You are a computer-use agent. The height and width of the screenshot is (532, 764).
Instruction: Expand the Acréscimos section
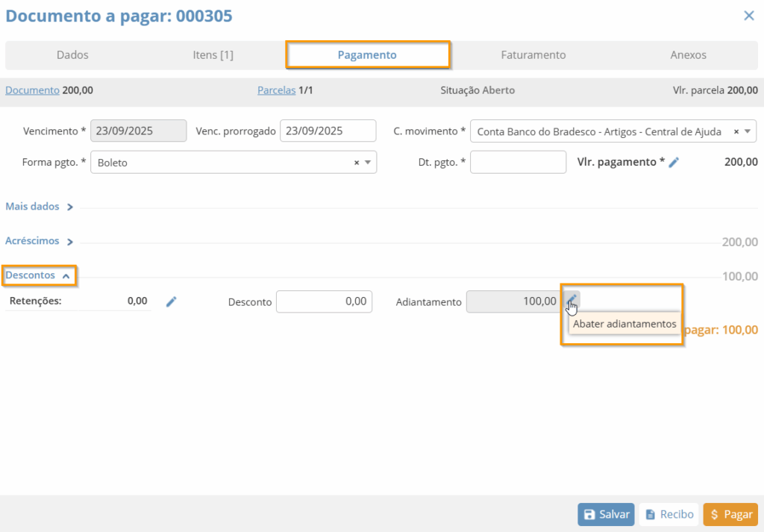[40, 242]
